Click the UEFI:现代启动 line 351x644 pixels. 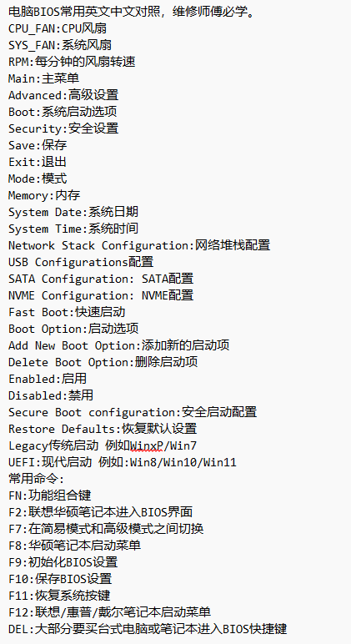coord(123,462)
